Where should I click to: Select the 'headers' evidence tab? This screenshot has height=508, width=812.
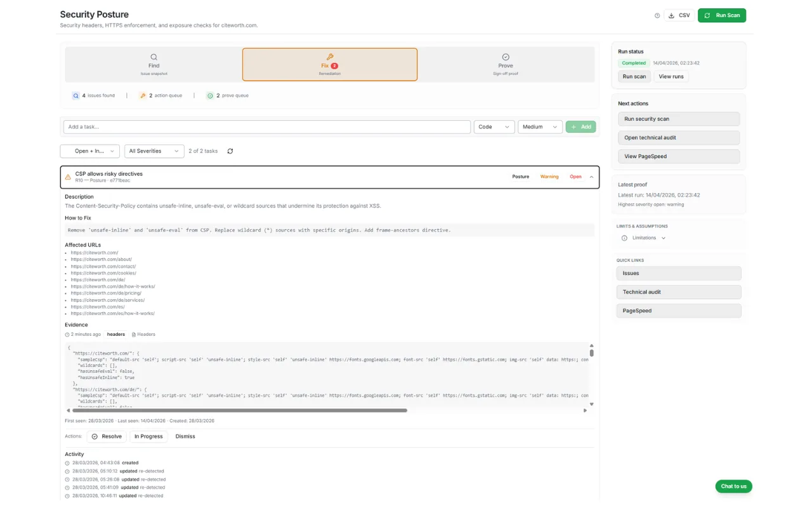click(x=116, y=335)
